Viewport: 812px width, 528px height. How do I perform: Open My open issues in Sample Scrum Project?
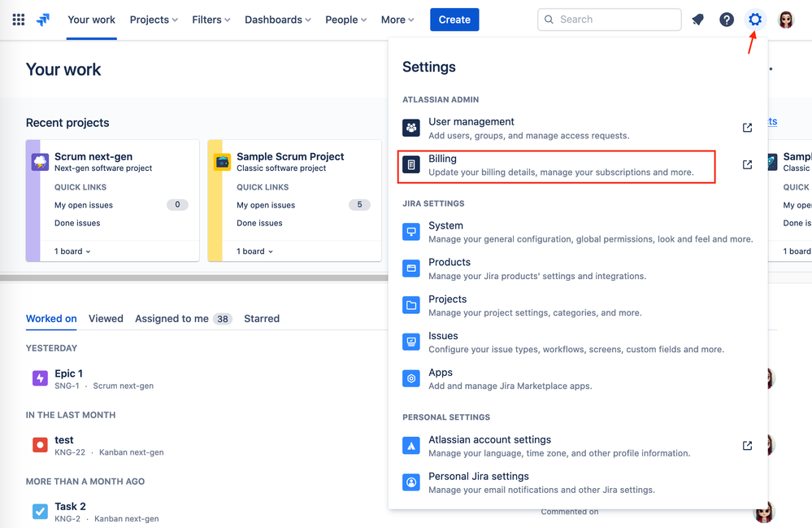(266, 205)
